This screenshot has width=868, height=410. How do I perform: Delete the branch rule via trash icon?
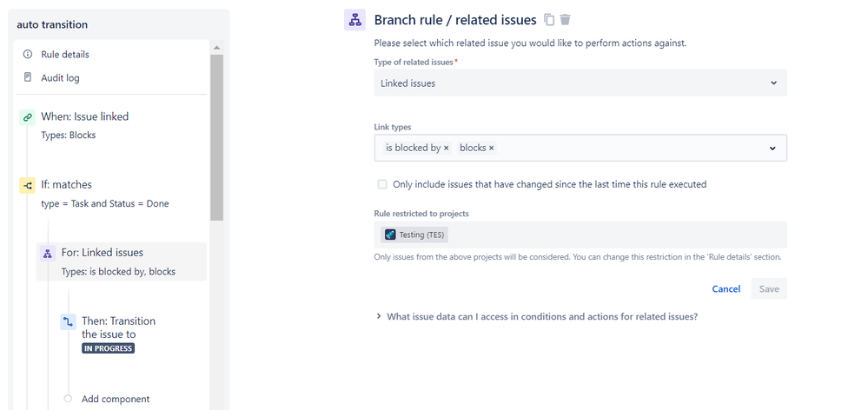click(565, 20)
